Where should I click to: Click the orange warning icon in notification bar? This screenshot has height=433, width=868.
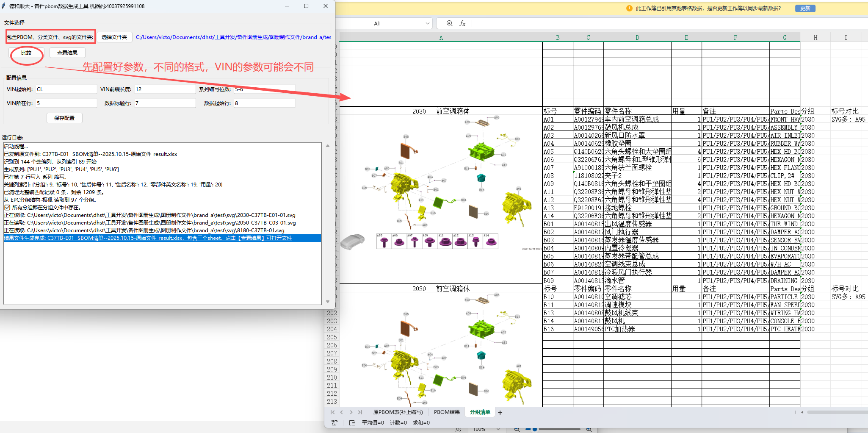click(x=629, y=8)
